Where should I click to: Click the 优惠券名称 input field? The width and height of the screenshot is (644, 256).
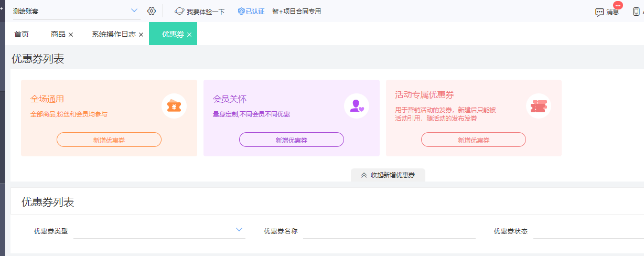[x=389, y=231]
